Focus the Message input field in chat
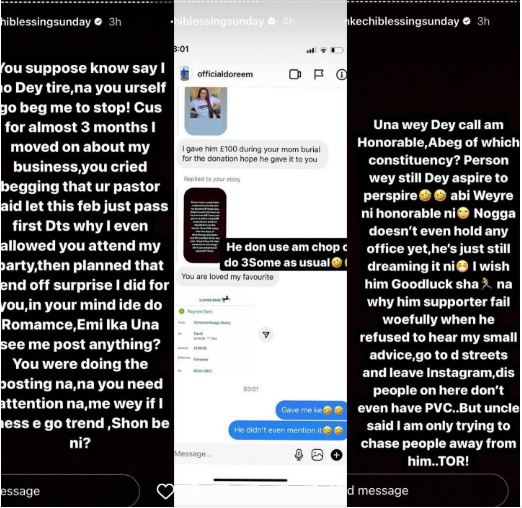The image size is (522, 508). 232,454
